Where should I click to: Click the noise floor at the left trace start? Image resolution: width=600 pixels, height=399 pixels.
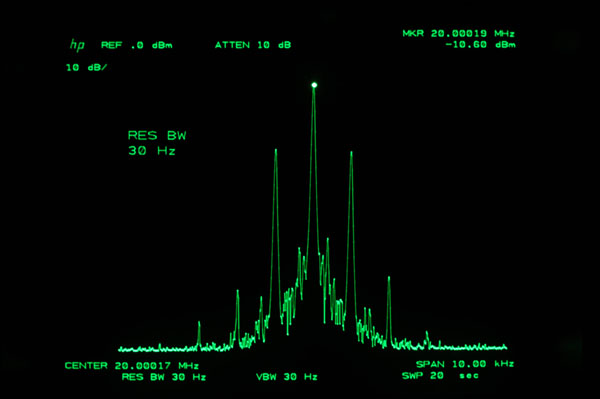pyautogui.click(x=120, y=349)
